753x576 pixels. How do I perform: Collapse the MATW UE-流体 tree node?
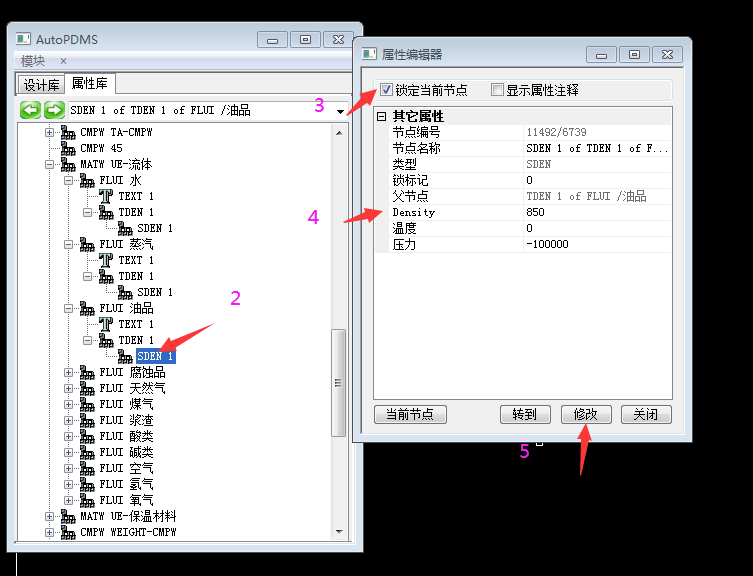(50, 164)
